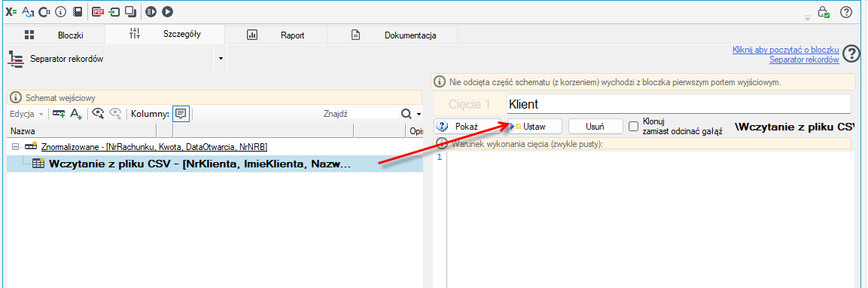Click the add record icon beside Edycja
The width and height of the screenshot is (868, 288).
pos(59,114)
